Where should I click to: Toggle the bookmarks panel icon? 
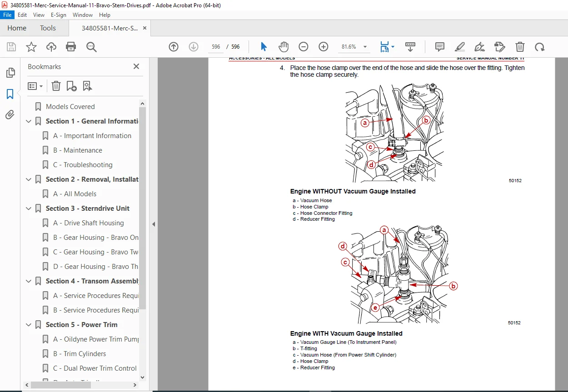10,94
